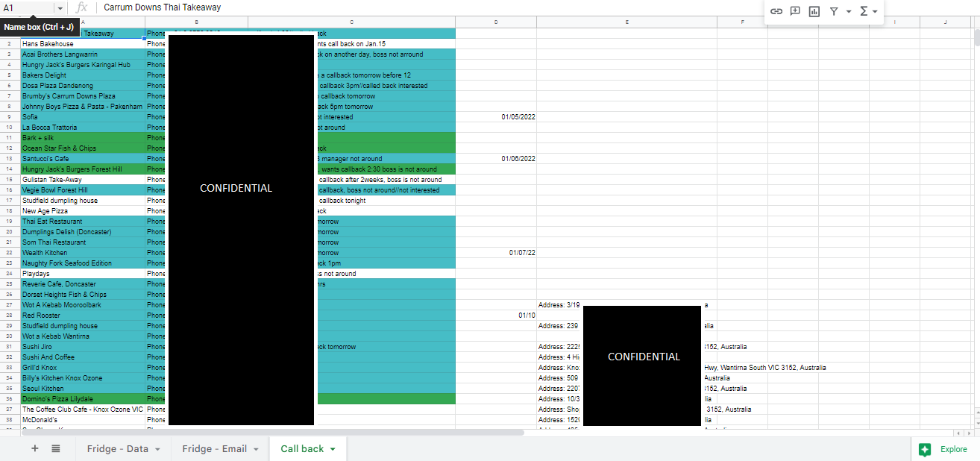This screenshot has width=980, height=461.
Task: Open the All Sheets list icon
Action: [56, 448]
